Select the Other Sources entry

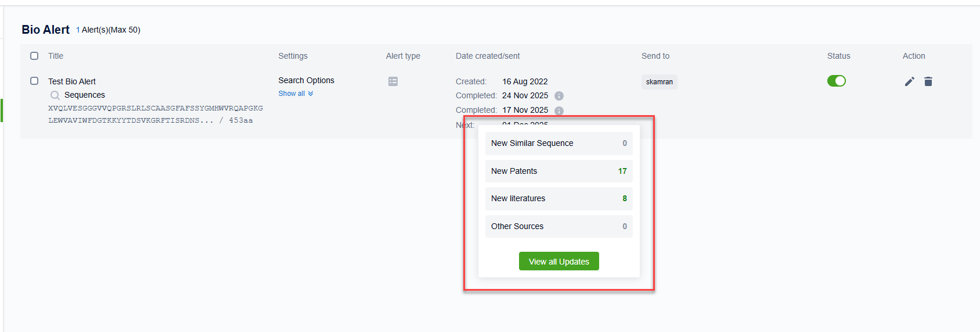click(x=559, y=226)
